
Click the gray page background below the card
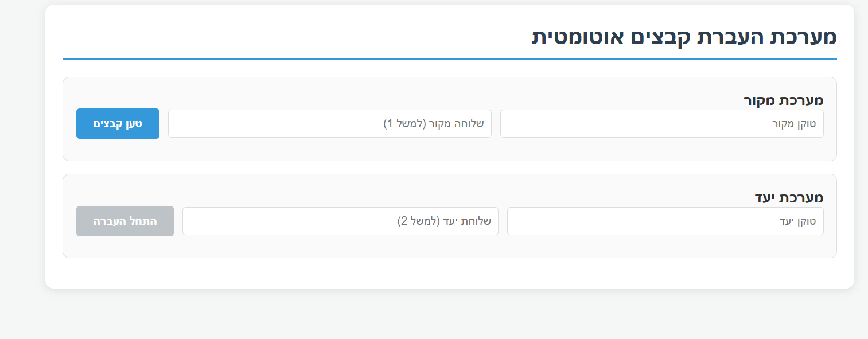[x=449, y=315]
